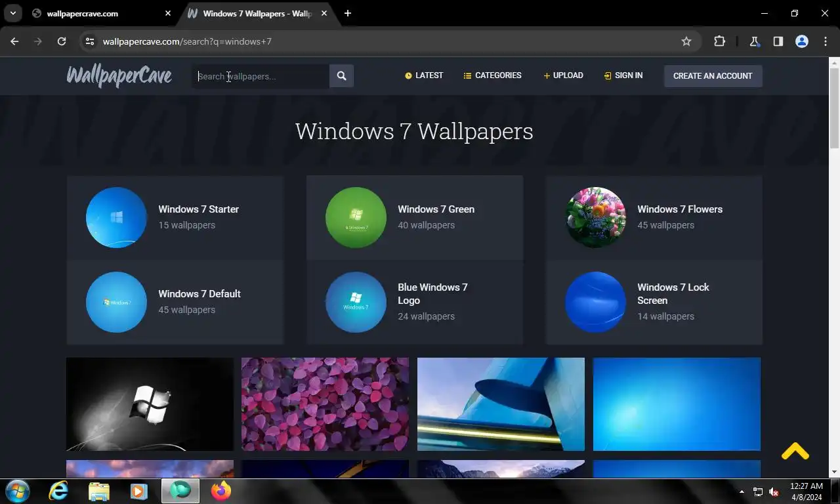This screenshot has height=504, width=840.
Task: Open the Blue Windows 7 Logo circle thumbnail
Action: (356, 302)
